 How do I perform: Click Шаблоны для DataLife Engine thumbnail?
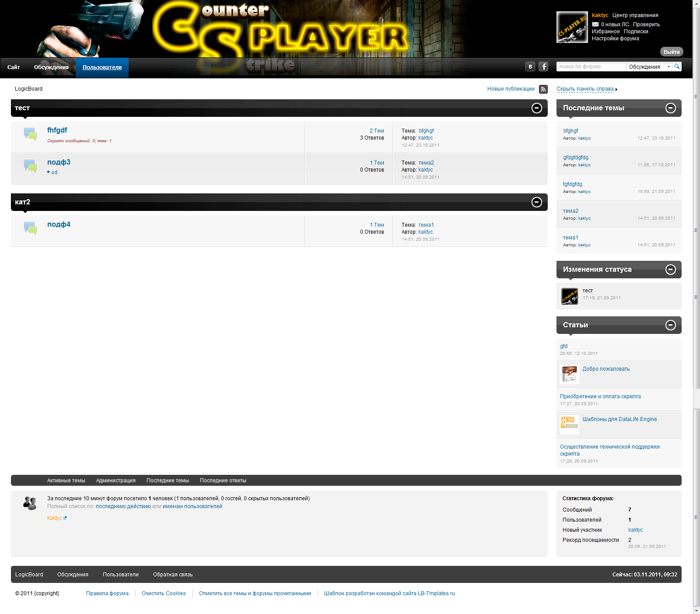tap(570, 425)
